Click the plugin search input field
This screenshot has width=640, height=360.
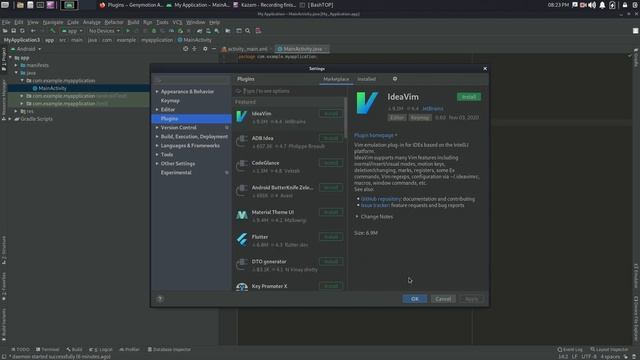289,91
